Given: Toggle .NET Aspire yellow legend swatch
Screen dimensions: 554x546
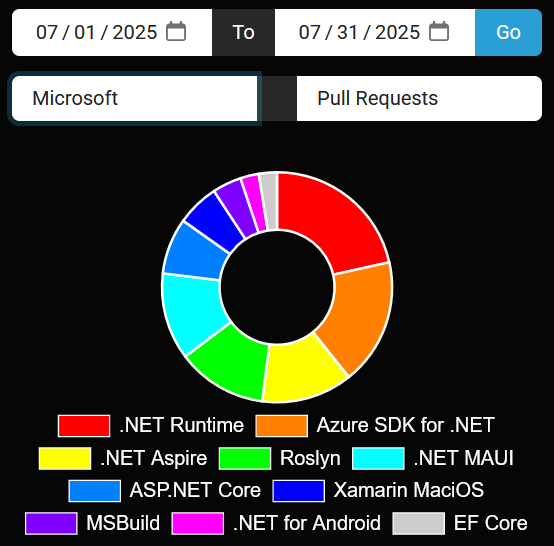Looking at the screenshot, I should 65,458.
